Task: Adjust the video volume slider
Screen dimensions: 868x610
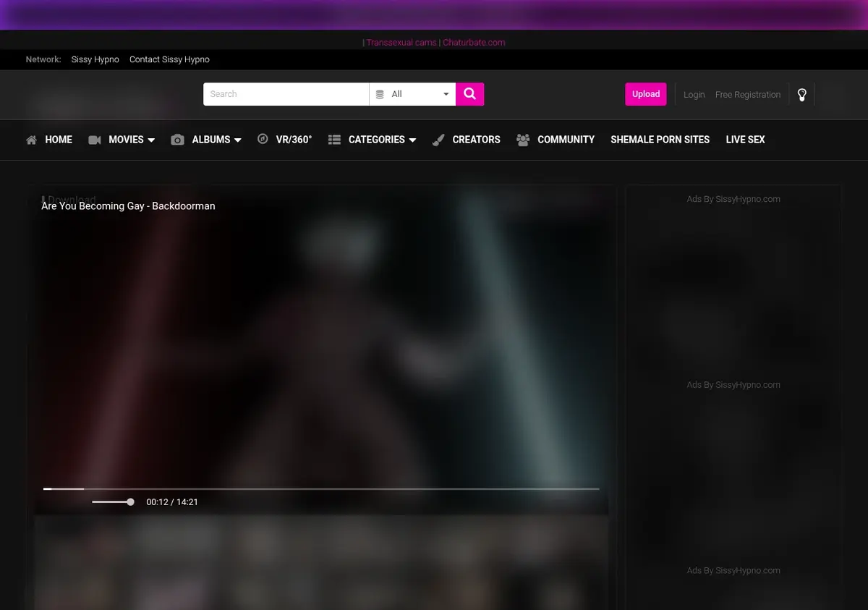Action: tap(113, 501)
